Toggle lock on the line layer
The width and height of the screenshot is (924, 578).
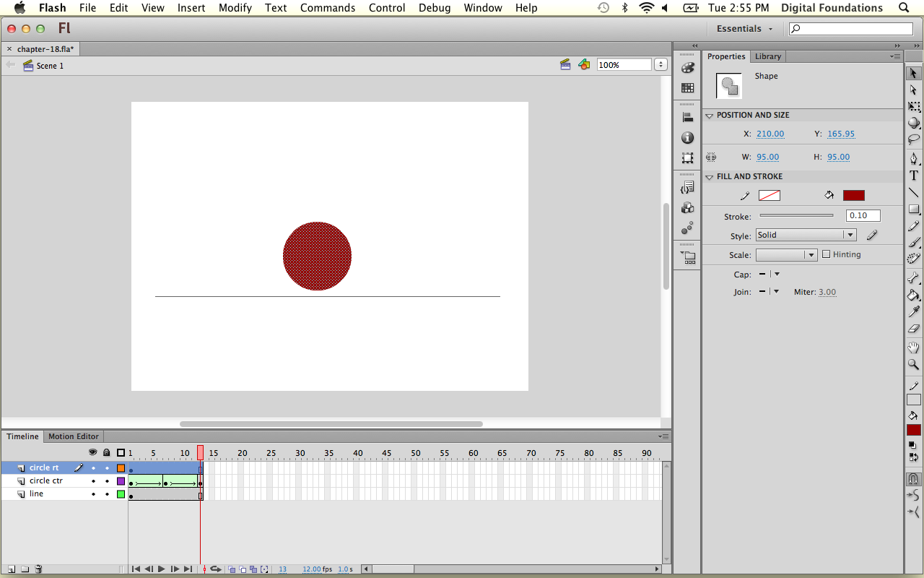coord(107,494)
